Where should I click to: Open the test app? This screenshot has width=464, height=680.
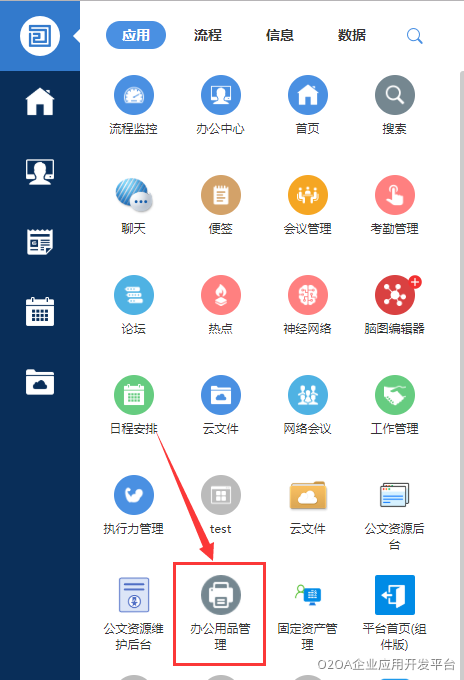221,505
